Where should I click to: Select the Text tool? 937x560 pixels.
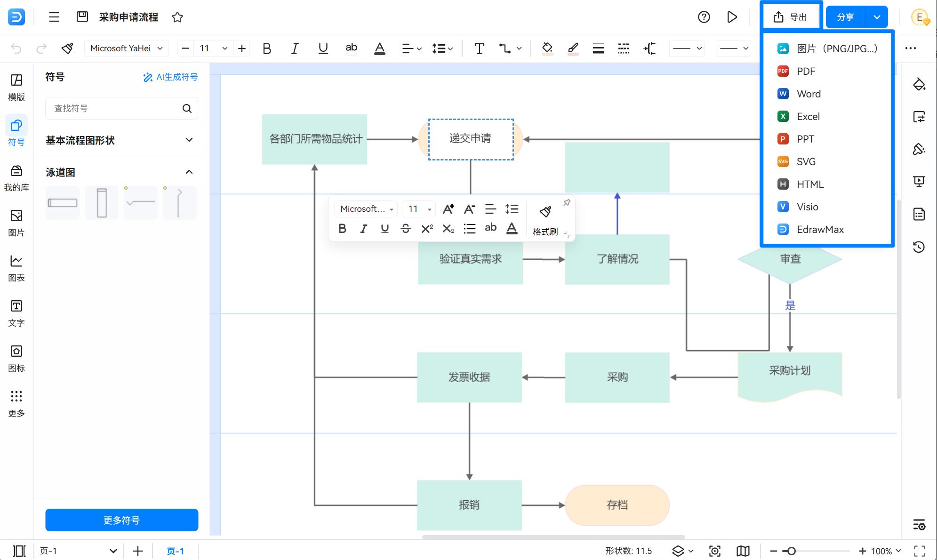479,48
